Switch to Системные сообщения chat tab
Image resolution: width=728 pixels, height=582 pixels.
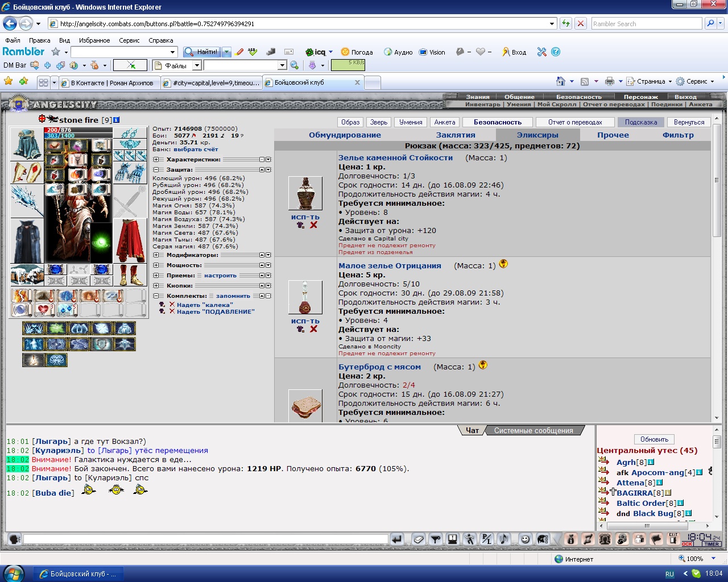point(533,431)
